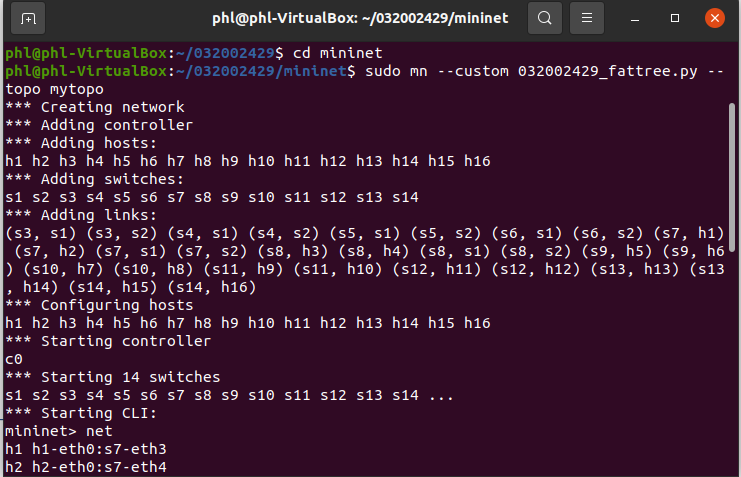Click the 'h1 h1-eth0:s7-eth3' output line
The width and height of the screenshot is (741, 477).
(86, 449)
